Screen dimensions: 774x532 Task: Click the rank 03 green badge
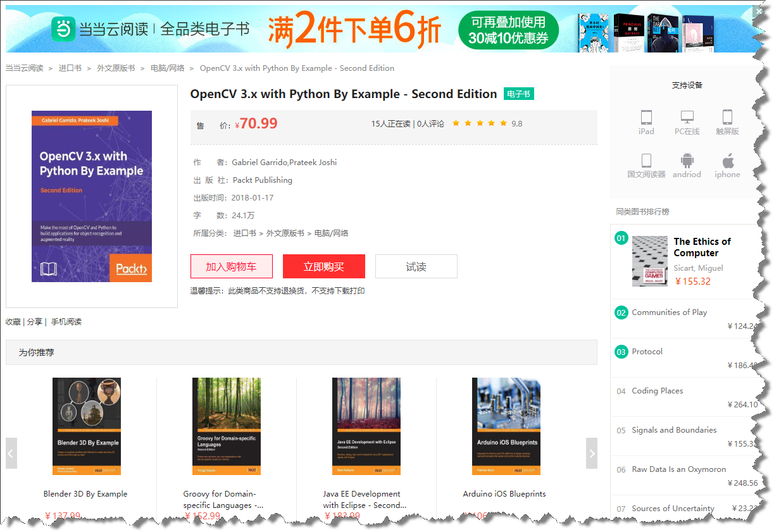click(x=621, y=352)
